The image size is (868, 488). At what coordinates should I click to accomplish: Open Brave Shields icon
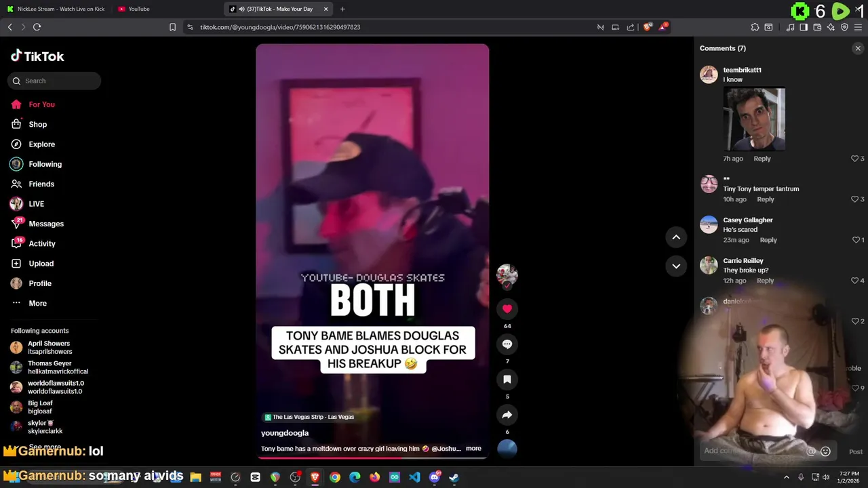point(648,27)
